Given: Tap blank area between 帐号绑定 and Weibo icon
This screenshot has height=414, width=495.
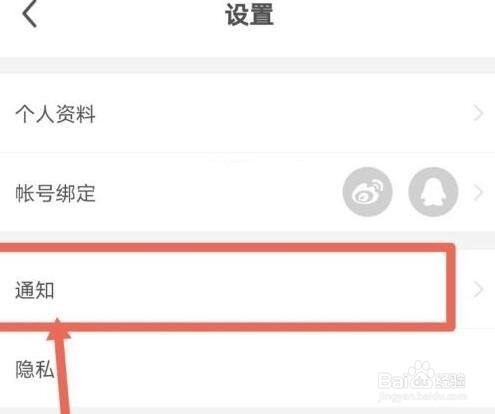Looking at the screenshot, I should (218, 193).
